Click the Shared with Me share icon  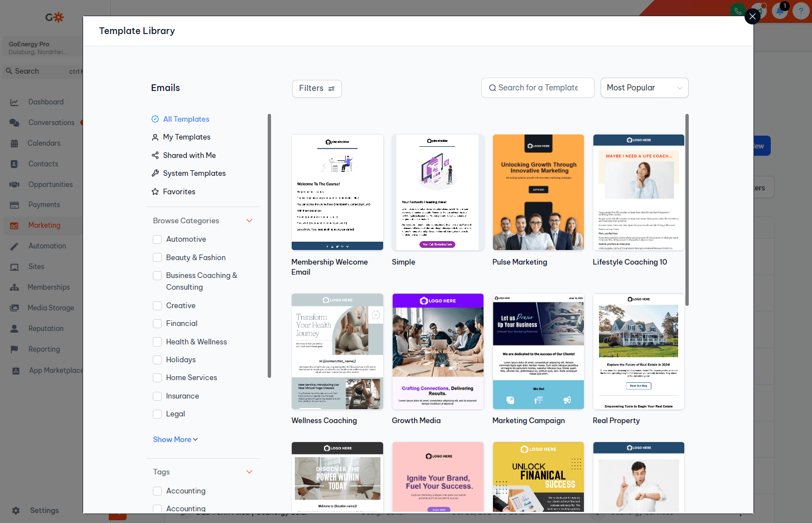coord(155,155)
